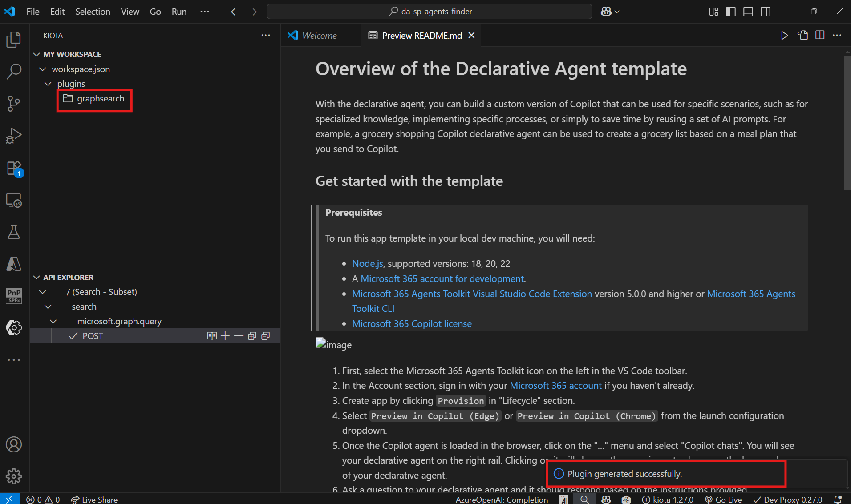Open the Azure view in activity bar
Image resolution: width=851 pixels, height=504 pixels.
click(14, 264)
